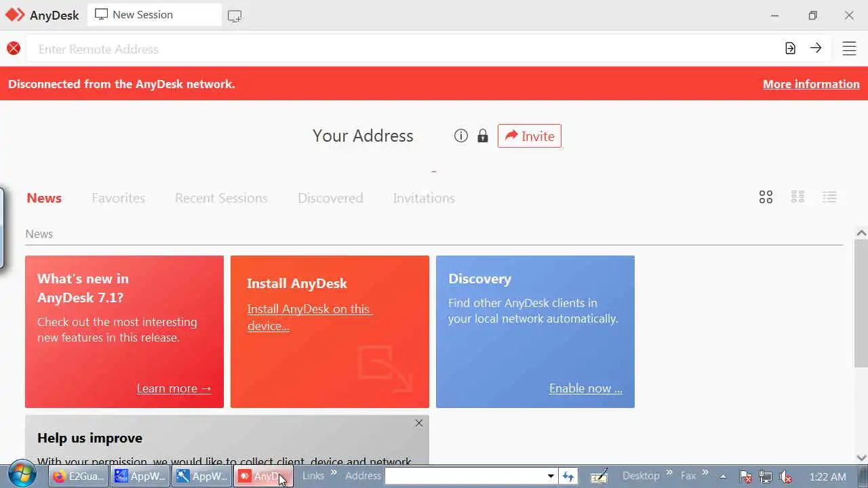This screenshot has height=488, width=868.
Task: Click the Your Address heading
Action: pos(363,136)
